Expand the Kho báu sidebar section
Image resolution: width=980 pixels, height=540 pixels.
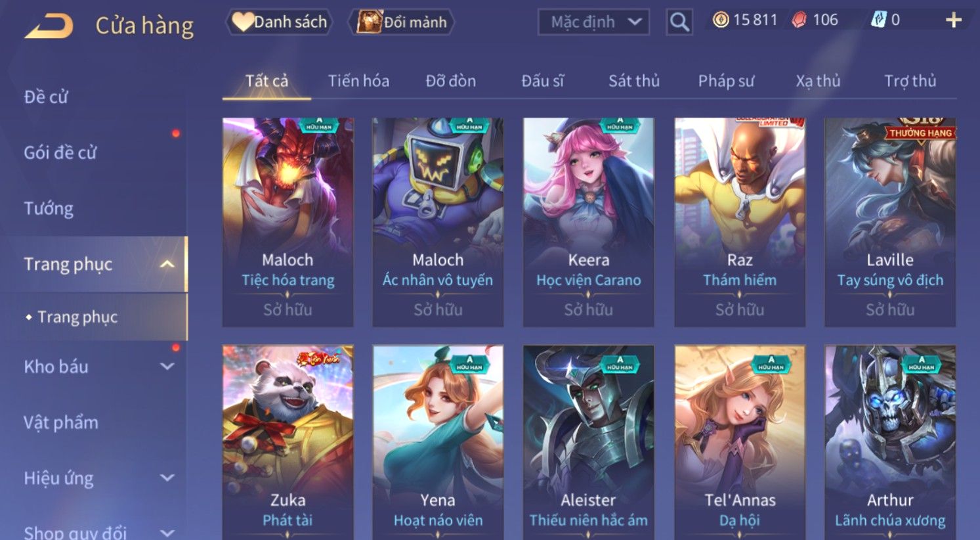click(167, 367)
